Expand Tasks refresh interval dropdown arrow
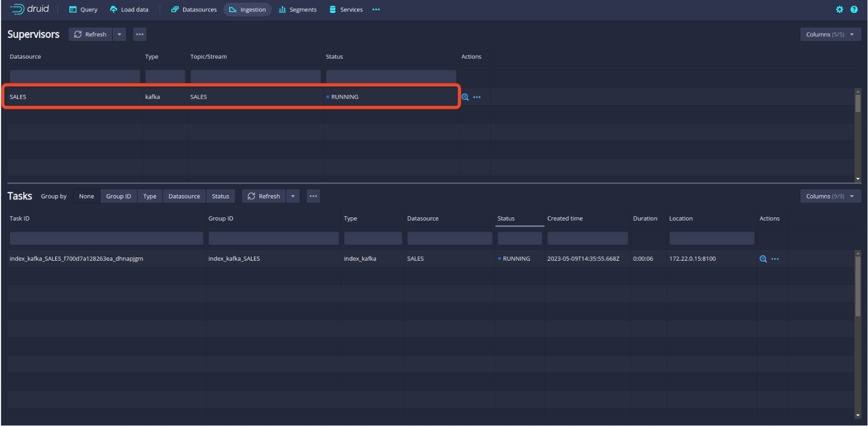 (x=293, y=196)
